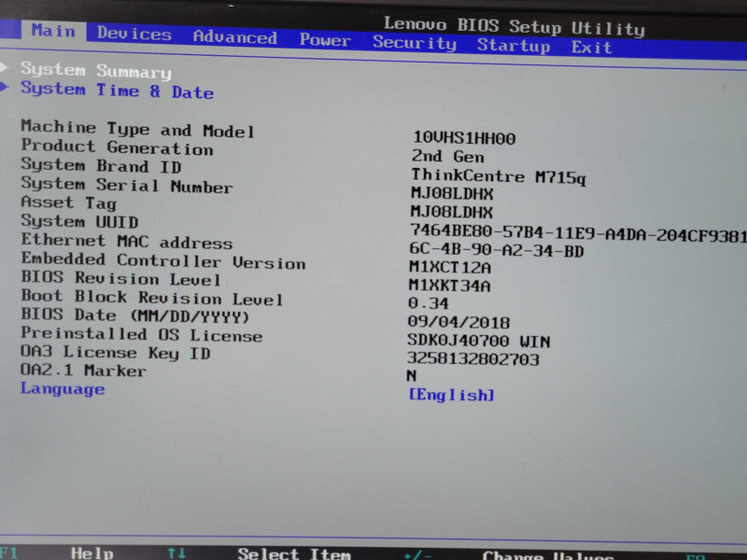Click Preinstalled OS License label
The height and width of the screenshot is (560, 747).
click(142, 335)
